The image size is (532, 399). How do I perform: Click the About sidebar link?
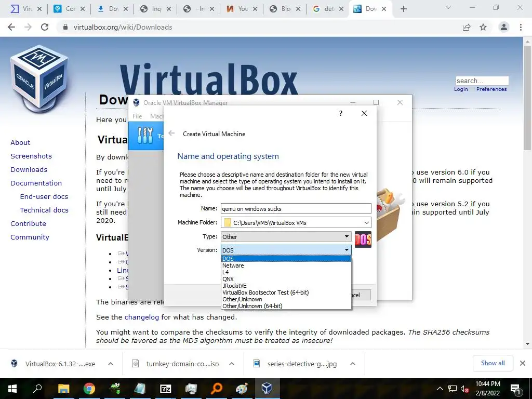(x=20, y=142)
